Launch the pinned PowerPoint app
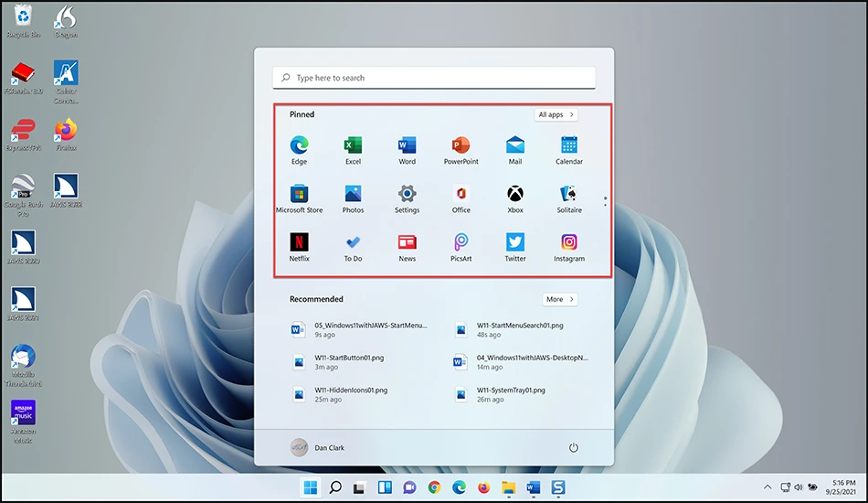868x503 pixels. (460, 150)
